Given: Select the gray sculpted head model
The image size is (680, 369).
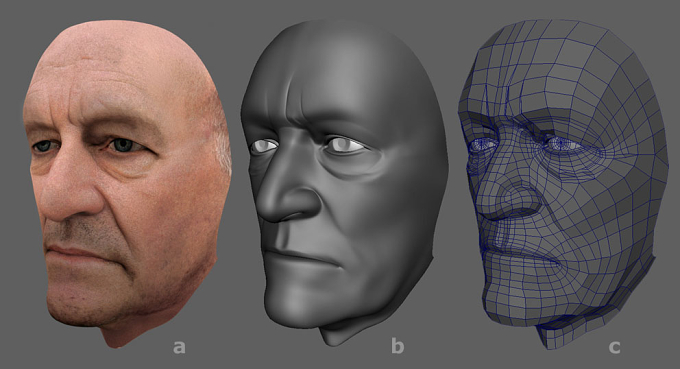Looking at the screenshot, I should tap(345, 182).
